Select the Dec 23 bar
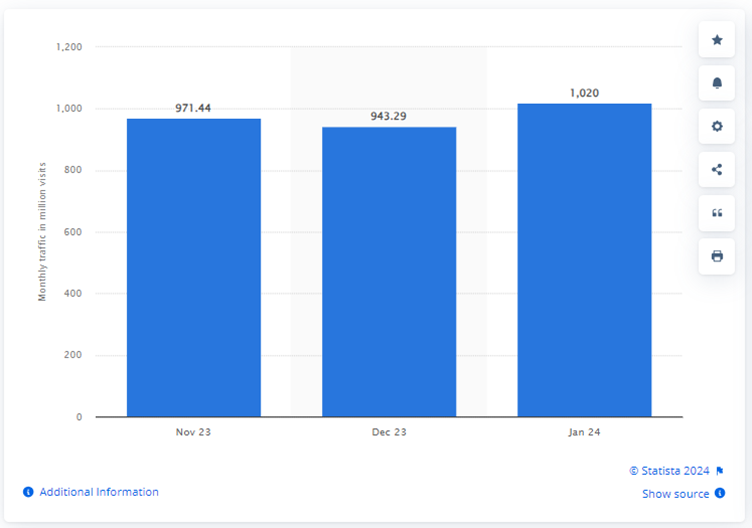The width and height of the screenshot is (752, 528). tap(389, 272)
